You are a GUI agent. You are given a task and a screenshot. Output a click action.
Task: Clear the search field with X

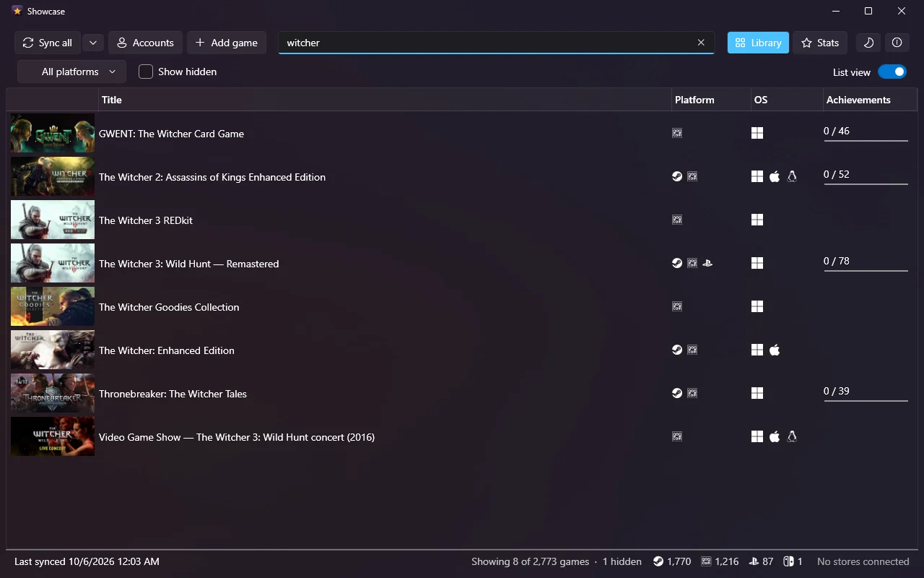(x=701, y=43)
